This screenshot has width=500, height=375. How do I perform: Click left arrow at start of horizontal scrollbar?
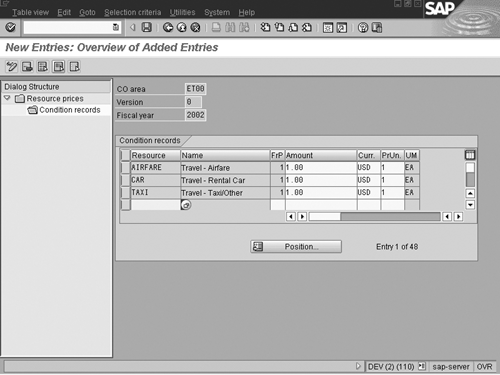pos(291,217)
